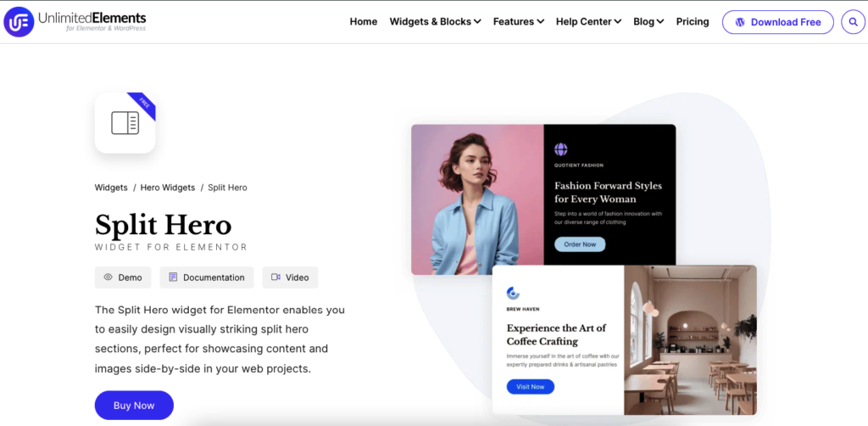Click the Visit Now button in coffee preview
Image resolution: width=868 pixels, height=426 pixels.
531,387
